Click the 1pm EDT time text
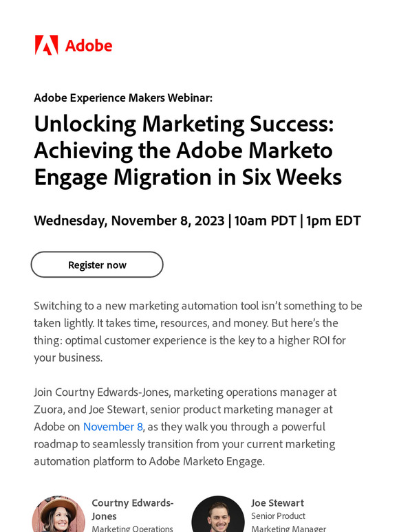Image resolution: width=399 pixels, height=532 pixels. (333, 221)
